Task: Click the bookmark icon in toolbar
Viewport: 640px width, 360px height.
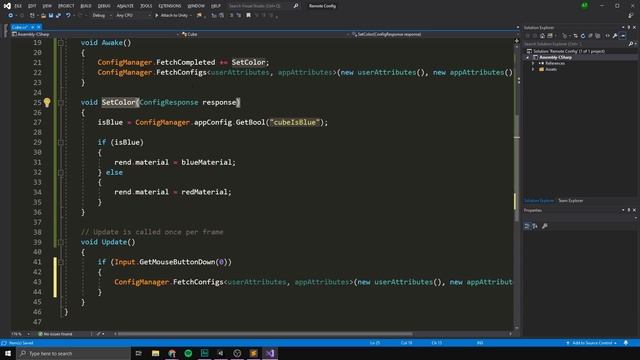Action: (x=248, y=16)
